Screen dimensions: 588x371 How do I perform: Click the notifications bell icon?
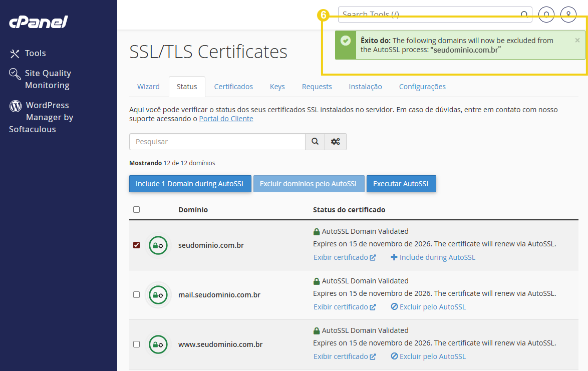pyautogui.click(x=546, y=14)
